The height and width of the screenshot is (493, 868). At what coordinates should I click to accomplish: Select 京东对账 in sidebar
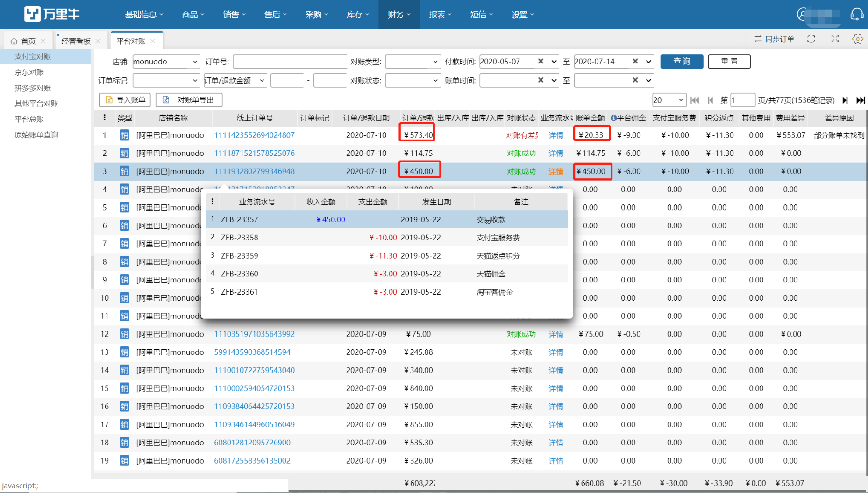click(x=29, y=72)
